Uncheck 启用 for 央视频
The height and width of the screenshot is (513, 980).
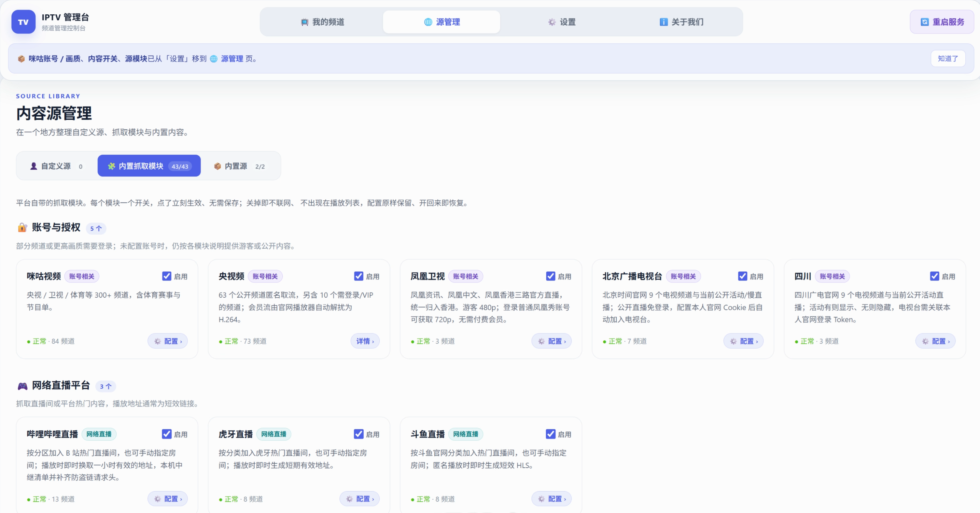point(359,276)
